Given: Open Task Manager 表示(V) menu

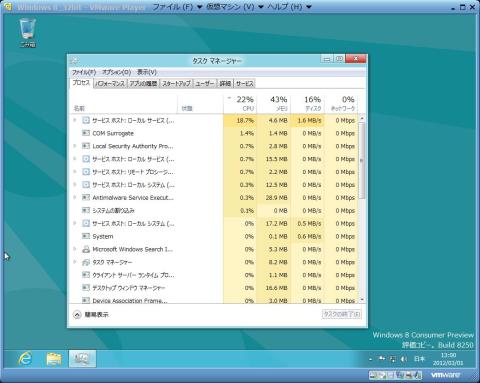Looking at the screenshot, I should [147, 72].
